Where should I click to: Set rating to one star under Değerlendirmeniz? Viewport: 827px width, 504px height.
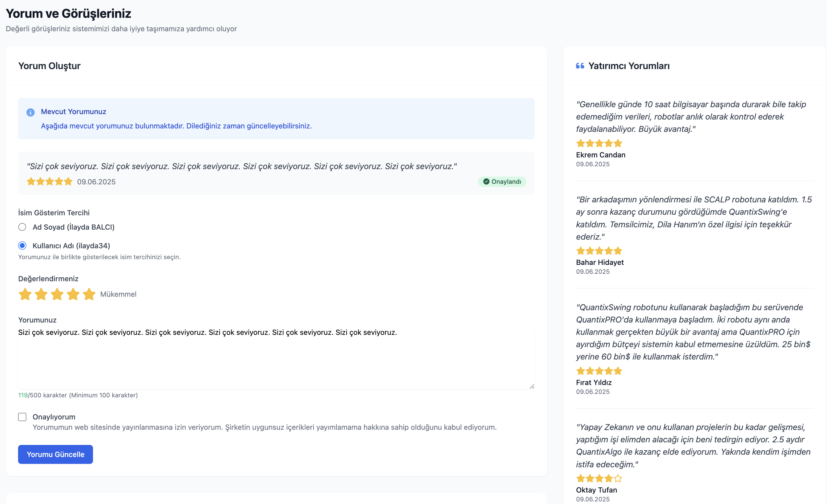[25, 294]
